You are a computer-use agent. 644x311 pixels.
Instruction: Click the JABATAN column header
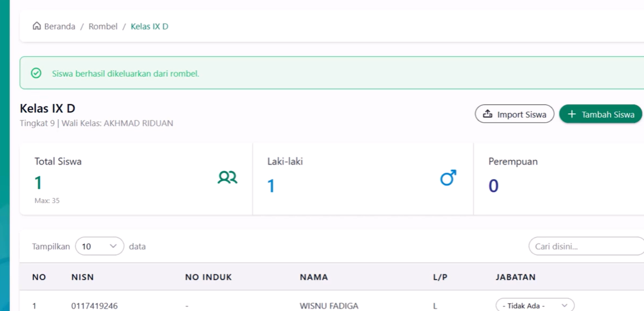tap(515, 277)
